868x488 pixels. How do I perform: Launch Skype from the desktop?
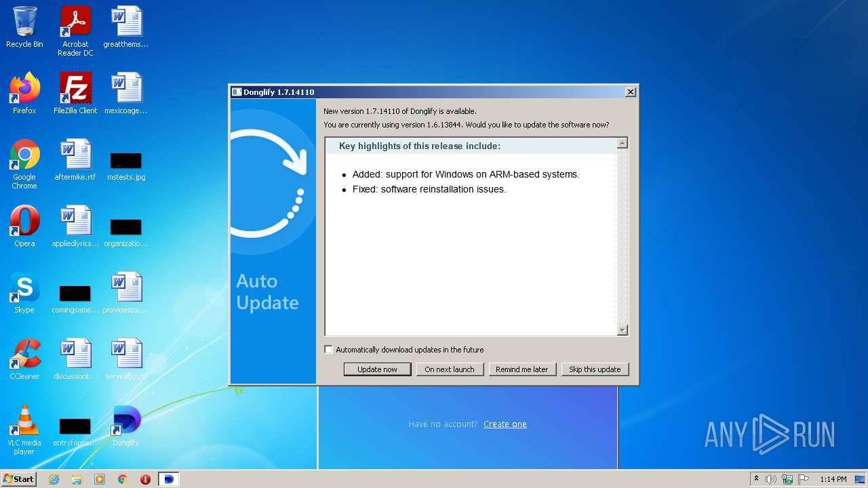point(24,293)
